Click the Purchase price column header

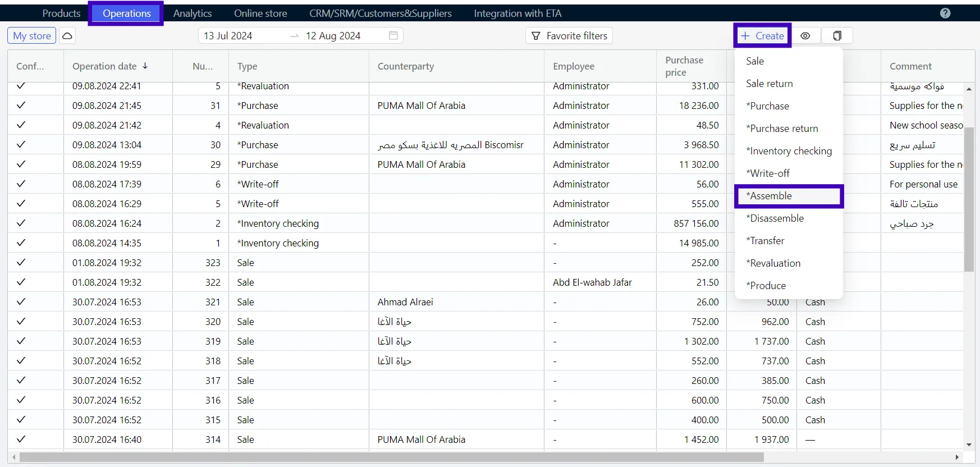pyautogui.click(x=692, y=66)
